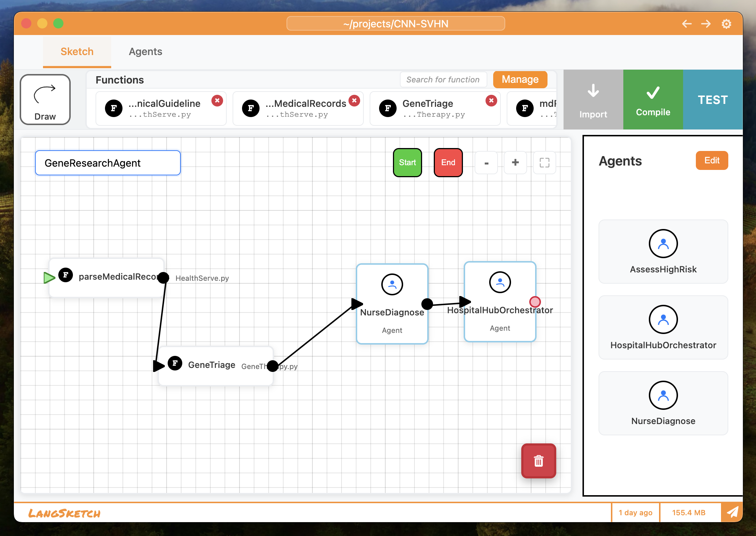
Task: Remove the nicalGuideline function card
Action: pos(217,101)
